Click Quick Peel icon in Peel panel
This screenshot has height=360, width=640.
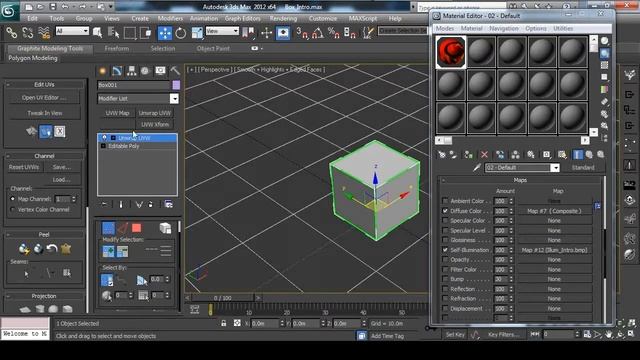pos(24,249)
